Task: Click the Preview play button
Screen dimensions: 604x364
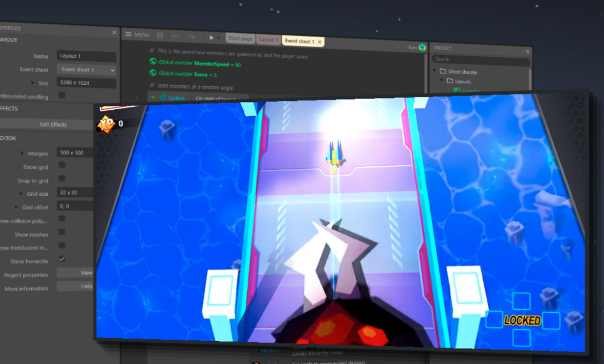Action: click(x=211, y=37)
